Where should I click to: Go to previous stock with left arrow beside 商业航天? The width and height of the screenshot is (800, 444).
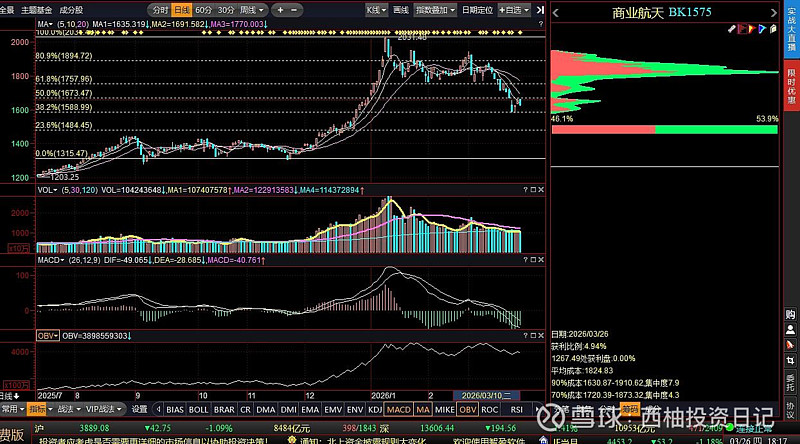tap(556, 13)
